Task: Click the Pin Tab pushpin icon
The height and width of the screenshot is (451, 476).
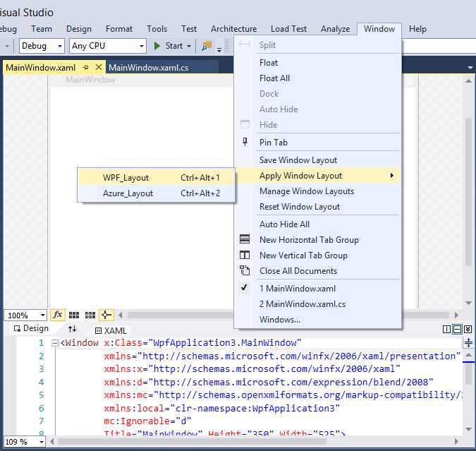Action: 245,142
